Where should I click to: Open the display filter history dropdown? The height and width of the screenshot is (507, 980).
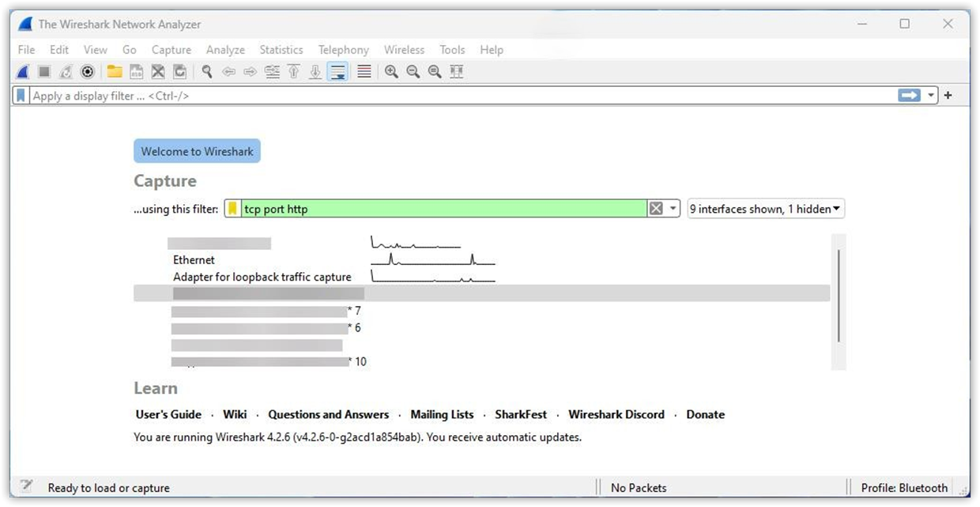(931, 96)
